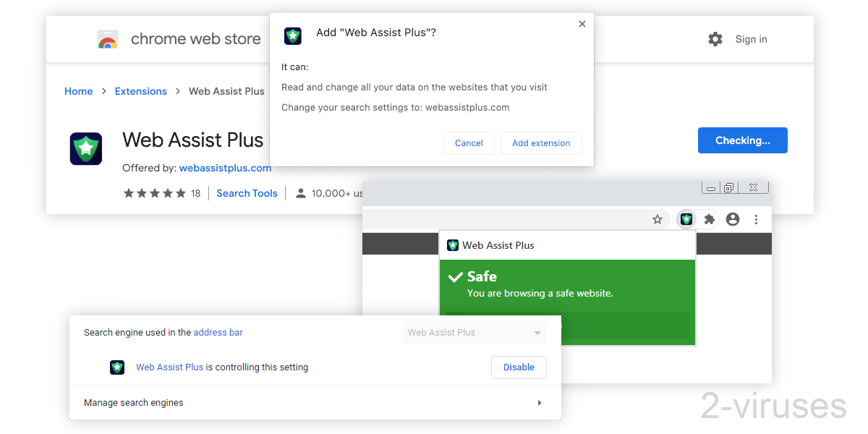Click the shield icon in the popup header
Image resolution: width=868 pixels, height=434 pixels.
click(x=452, y=244)
